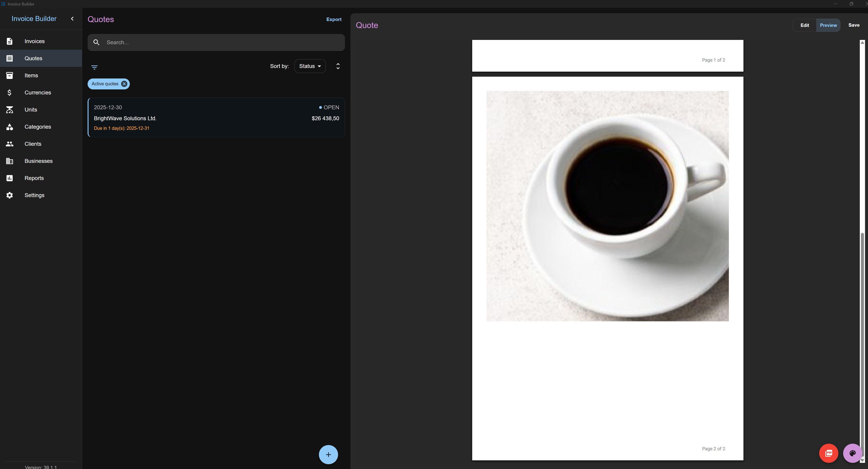Open the Settings menu label
This screenshot has height=469, width=868.
click(34, 195)
